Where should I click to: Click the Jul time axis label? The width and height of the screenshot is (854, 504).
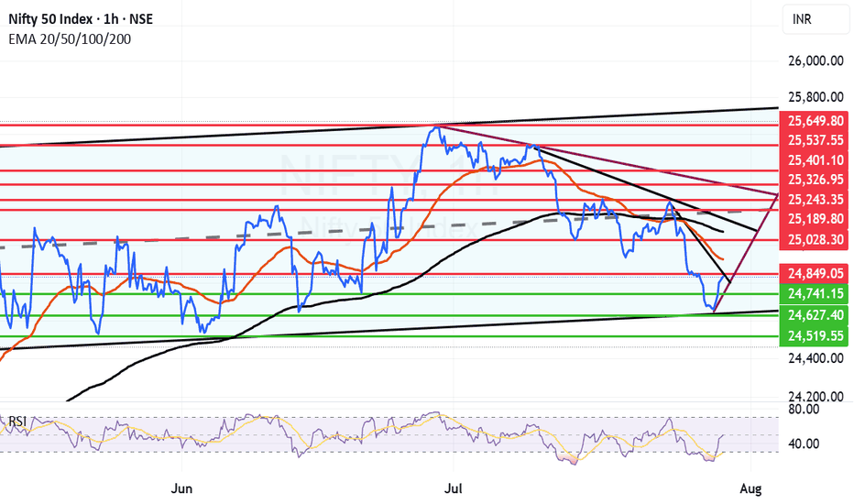tap(454, 488)
